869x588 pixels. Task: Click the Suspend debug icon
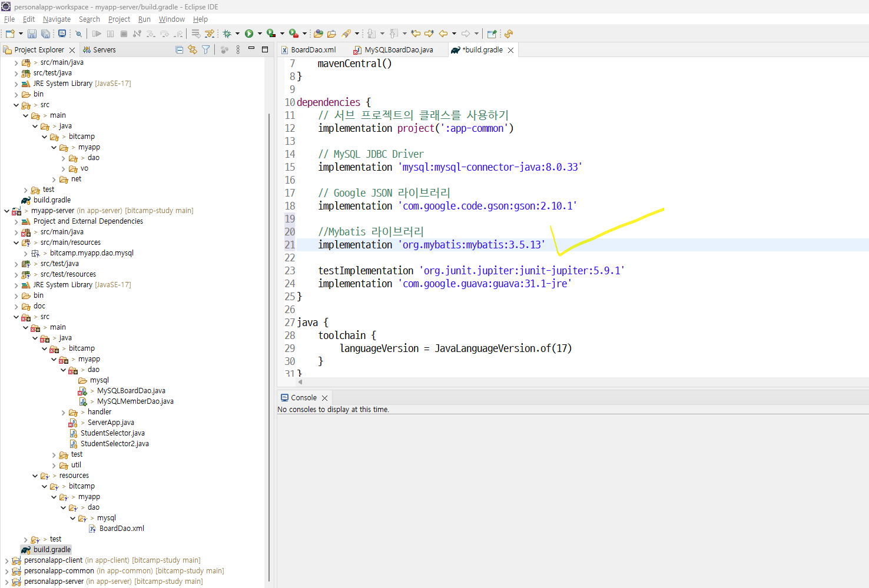110,34
